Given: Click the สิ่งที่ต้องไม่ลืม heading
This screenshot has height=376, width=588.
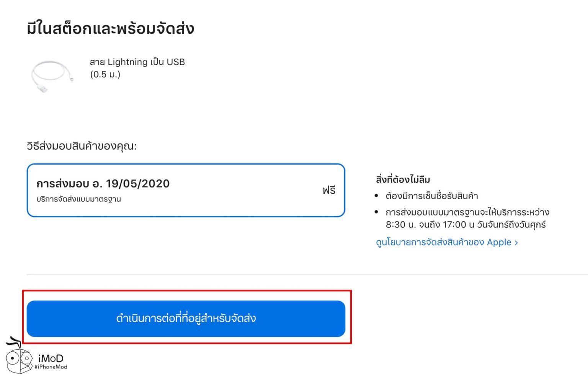Looking at the screenshot, I should pos(403,179).
